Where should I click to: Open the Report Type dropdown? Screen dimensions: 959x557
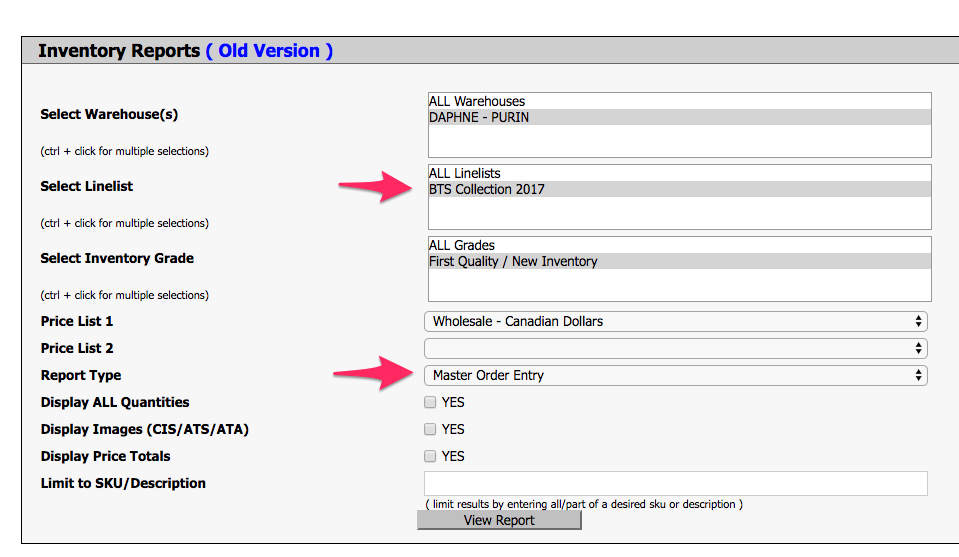pos(675,376)
